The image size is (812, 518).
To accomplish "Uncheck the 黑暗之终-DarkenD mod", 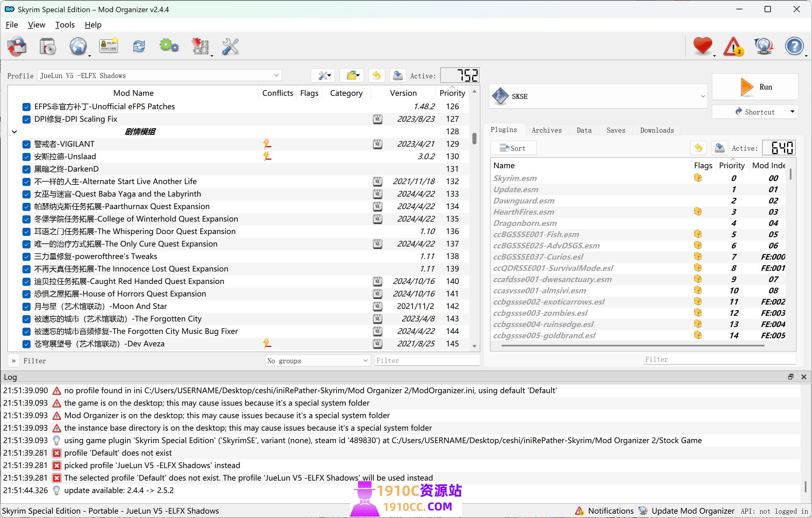I will 26,169.
